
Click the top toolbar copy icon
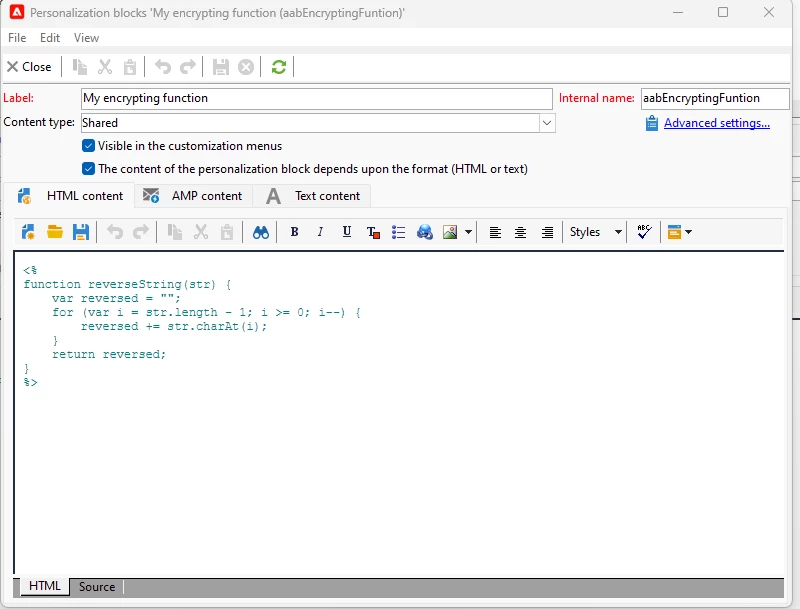pyautogui.click(x=80, y=67)
